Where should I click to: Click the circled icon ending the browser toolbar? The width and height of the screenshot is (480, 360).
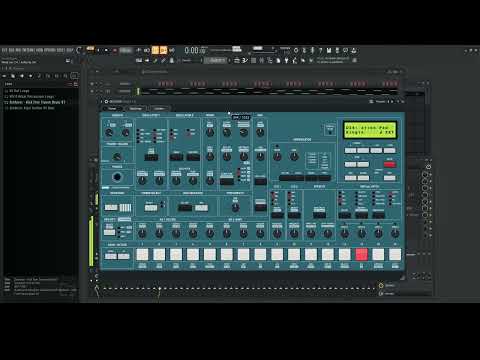[x=74, y=76]
